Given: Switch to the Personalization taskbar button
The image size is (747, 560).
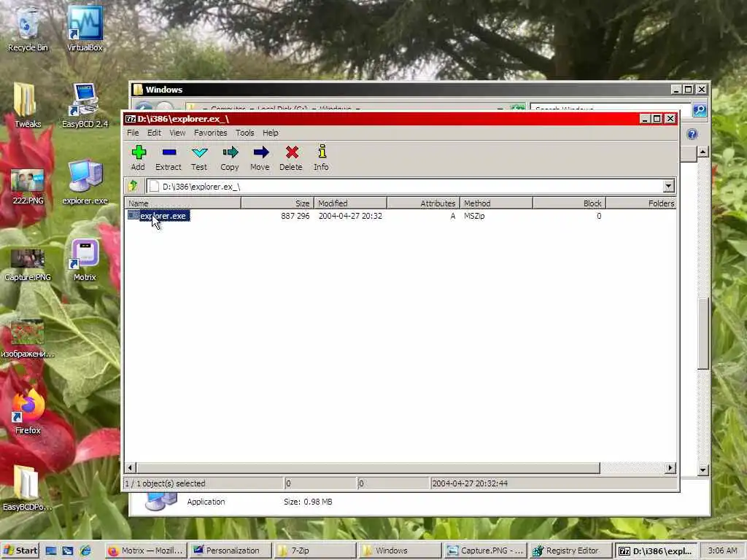Looking at the screenshot, I should click(231, 551).
